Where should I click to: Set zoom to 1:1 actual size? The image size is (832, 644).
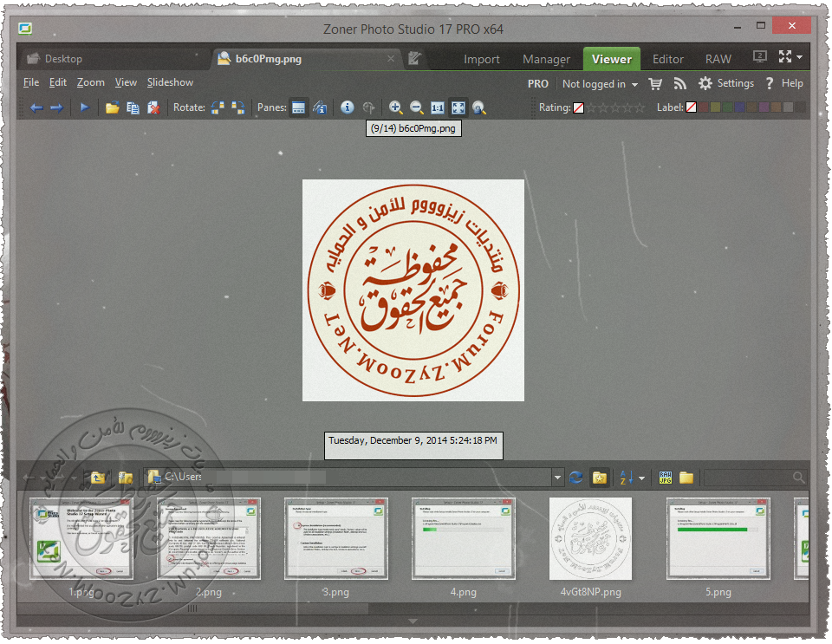point(437,107)
